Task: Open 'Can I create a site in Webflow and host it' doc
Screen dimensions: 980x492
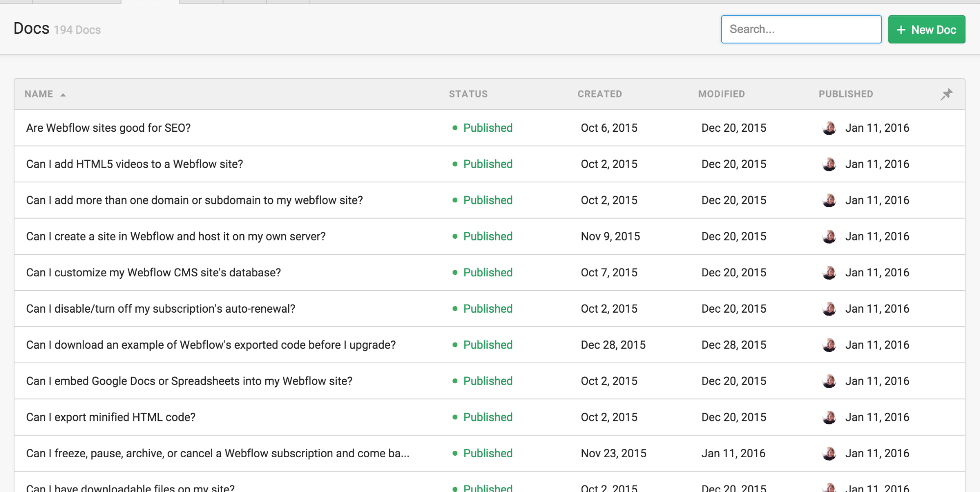Action: (176, 237)
